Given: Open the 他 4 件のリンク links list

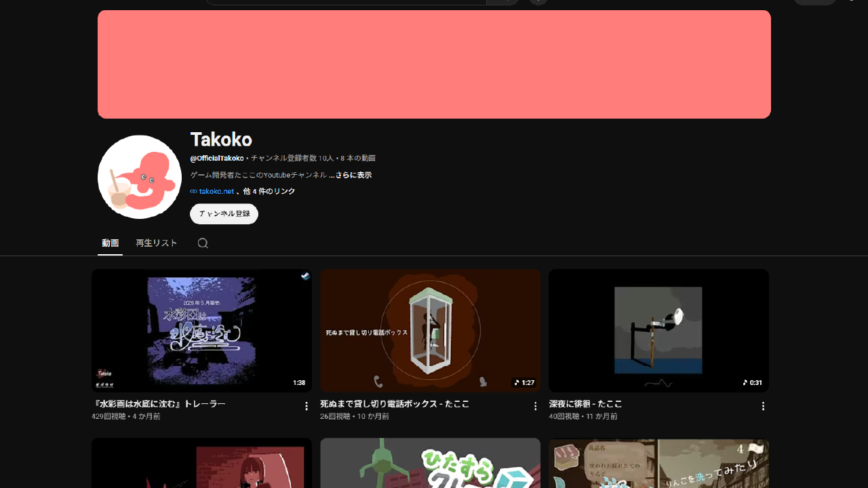Looking at the screenshot, I should [269, 192].
